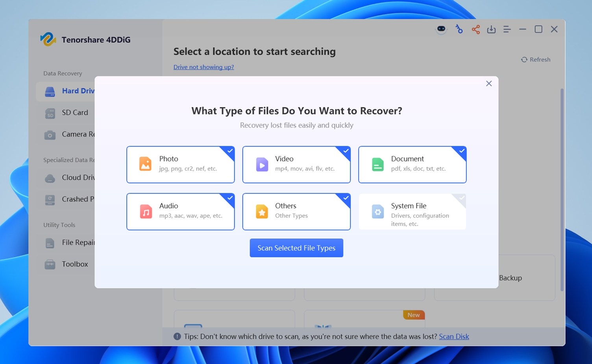The height and width of the screenshot is (364, 592).
Task: Open the share options icon
Action: (475, 29)
